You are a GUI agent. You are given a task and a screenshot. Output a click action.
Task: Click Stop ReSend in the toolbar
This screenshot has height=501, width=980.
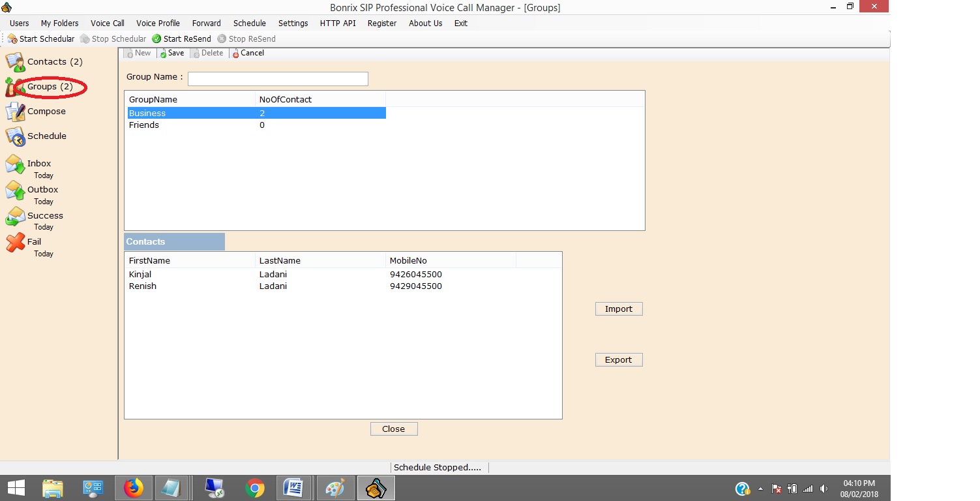click(246, 39)
